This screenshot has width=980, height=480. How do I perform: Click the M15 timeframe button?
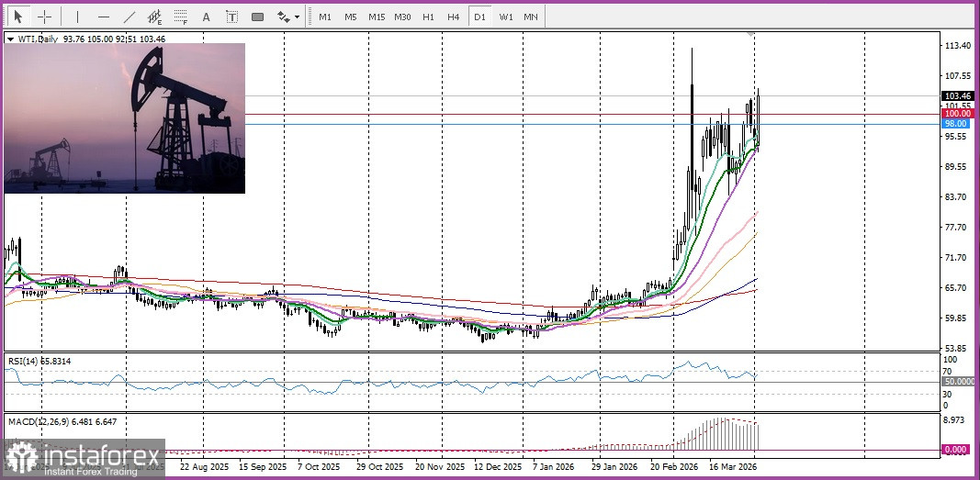(377, 17)
